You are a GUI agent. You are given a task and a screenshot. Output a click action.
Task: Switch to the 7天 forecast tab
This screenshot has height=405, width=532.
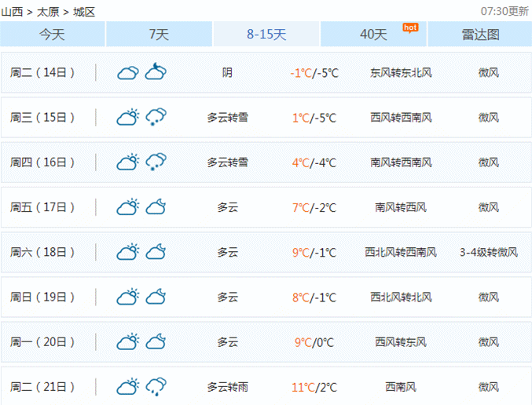159,34
